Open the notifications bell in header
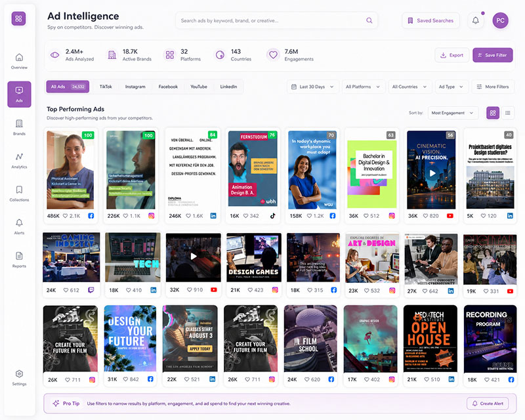The width and height of the screenshot is (525, 420). click(x=475, y=20)
